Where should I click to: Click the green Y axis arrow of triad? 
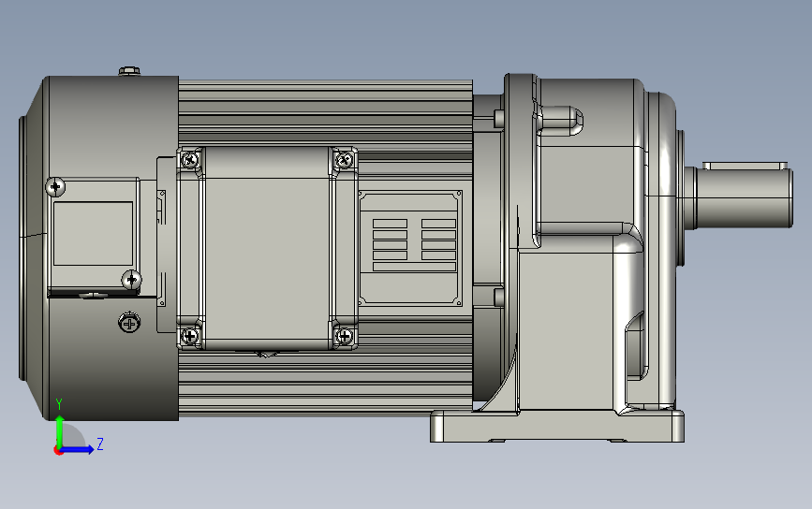tap(60, 430)
